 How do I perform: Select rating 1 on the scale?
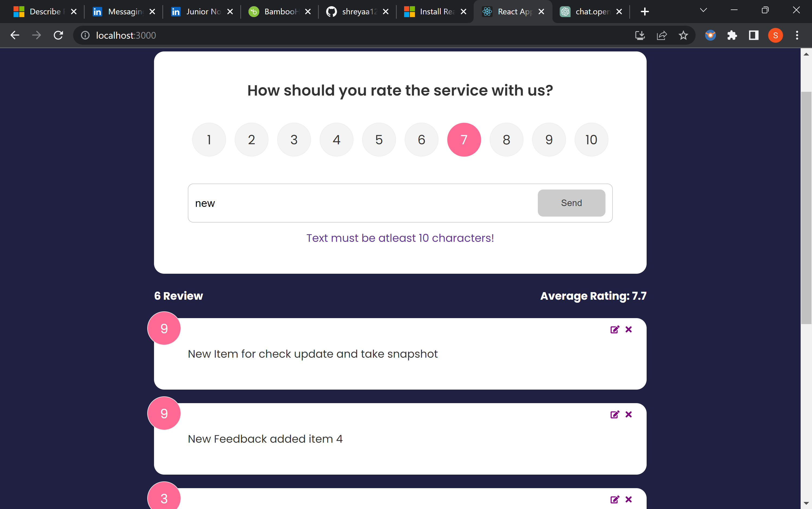209,139
